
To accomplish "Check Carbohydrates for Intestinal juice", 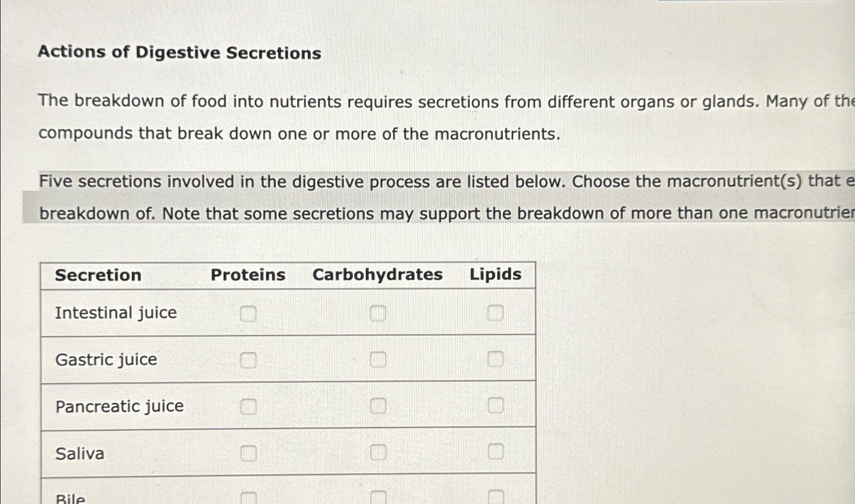I will tap(379, 314).
